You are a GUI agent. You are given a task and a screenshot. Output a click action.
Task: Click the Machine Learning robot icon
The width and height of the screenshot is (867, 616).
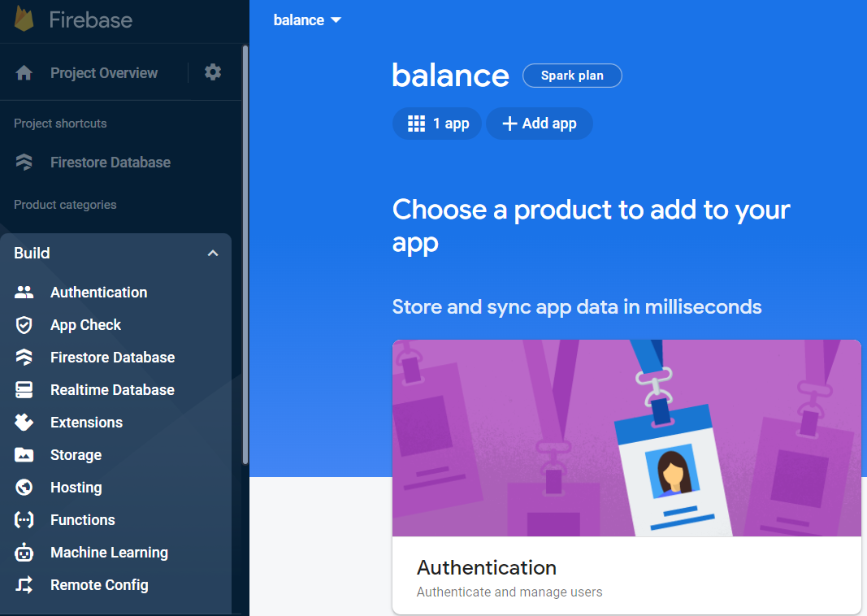(x=24, y=553)
